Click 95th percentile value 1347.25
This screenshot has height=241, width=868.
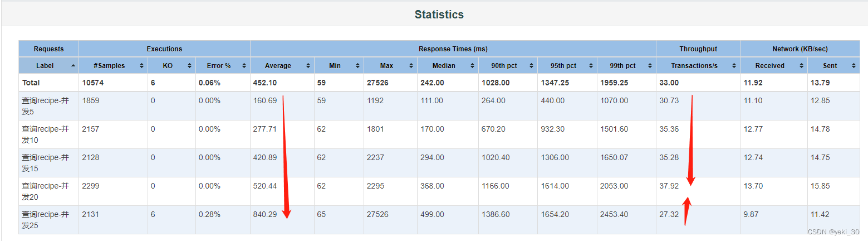(x=555, y=83)
